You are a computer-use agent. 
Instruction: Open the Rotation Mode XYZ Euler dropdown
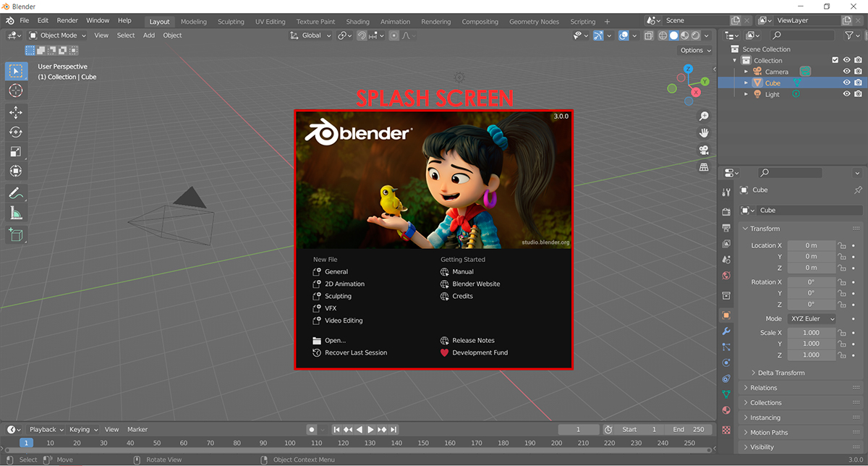(x=812, y=318)
